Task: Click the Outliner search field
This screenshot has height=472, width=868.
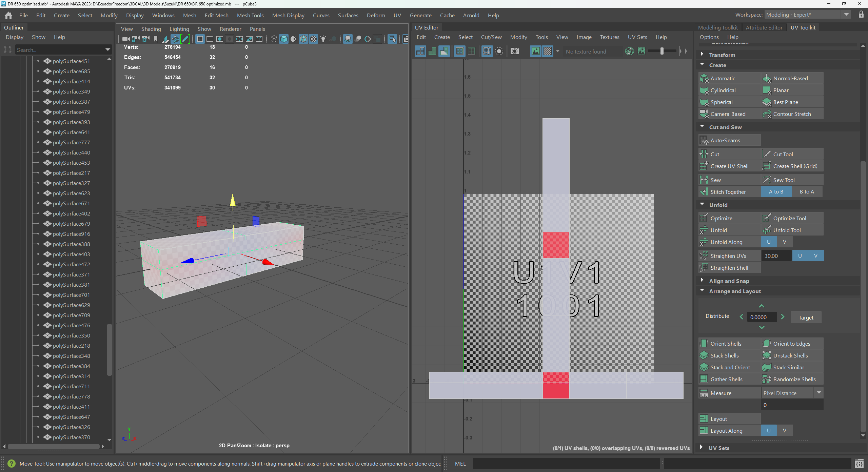Action: click(63, 50)
